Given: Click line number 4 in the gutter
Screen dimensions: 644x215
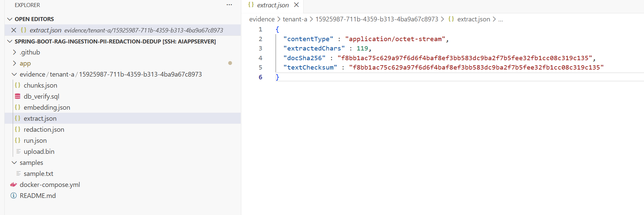Looking at the screenshot, I should (260, 58).
